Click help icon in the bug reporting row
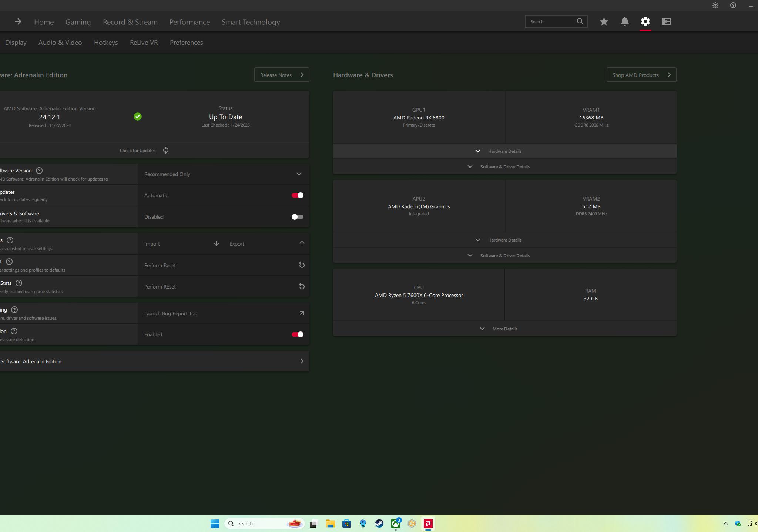Viewport: 758px width, 532px height. [x=14, y=310]
